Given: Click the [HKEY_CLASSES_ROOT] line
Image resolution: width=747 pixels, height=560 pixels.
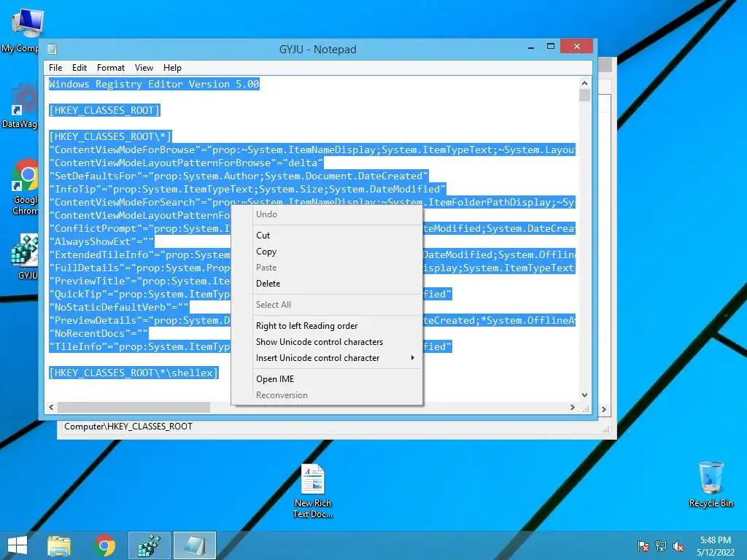Looking at the screenshot, I should pos(104,111).
